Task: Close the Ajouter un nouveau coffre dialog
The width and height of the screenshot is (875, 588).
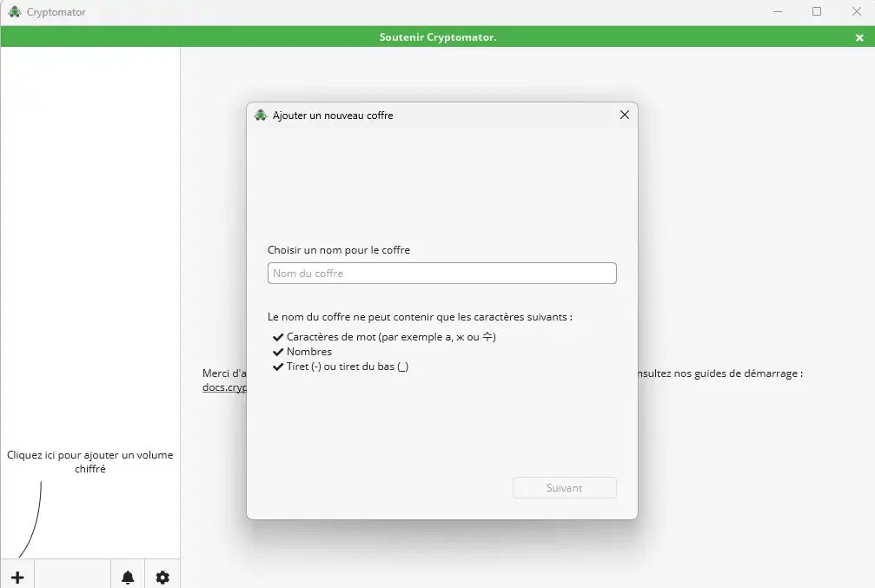Action: (x=624, y=114)
